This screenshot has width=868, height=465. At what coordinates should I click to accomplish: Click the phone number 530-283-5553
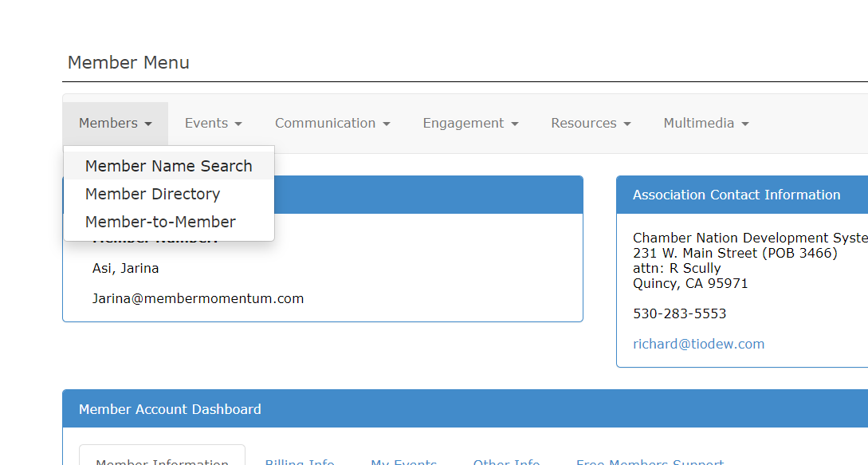pyautogui.click(x=679, y=313)
